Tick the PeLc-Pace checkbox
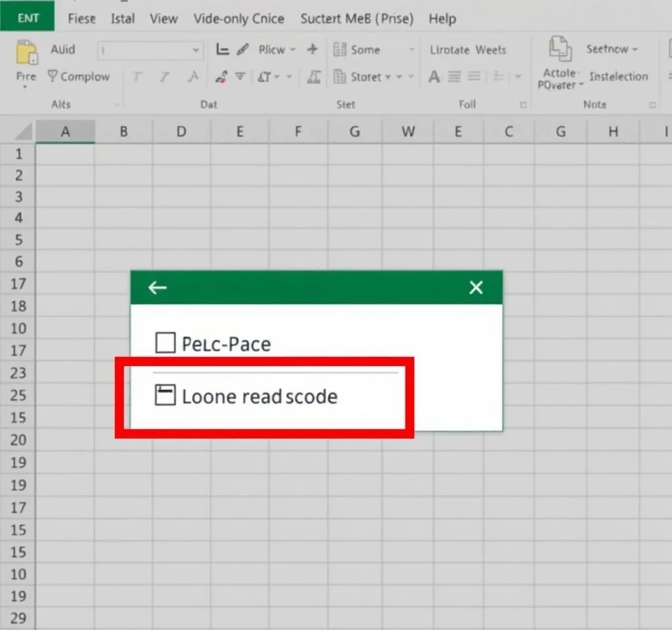 click(x=165, y=343)
